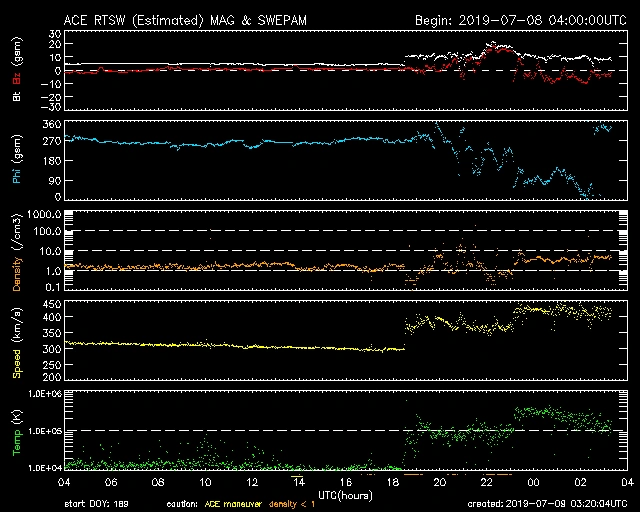Click the yellow 'ACE maneuver' legend text
The image size is (640, 512).
click(233, 504)
